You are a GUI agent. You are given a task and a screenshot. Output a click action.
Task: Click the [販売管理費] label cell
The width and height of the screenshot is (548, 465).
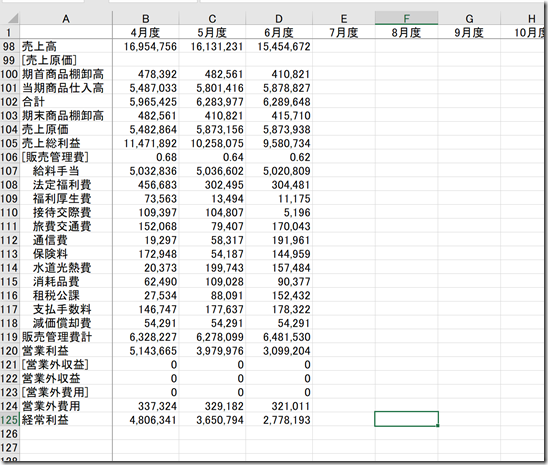pos(66,157)
